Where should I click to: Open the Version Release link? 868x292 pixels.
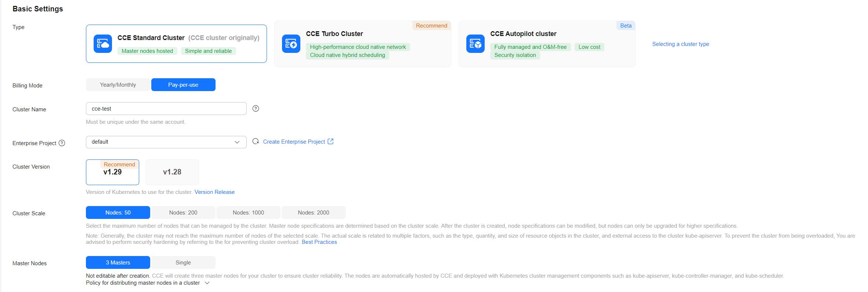(x=214, y=192)
